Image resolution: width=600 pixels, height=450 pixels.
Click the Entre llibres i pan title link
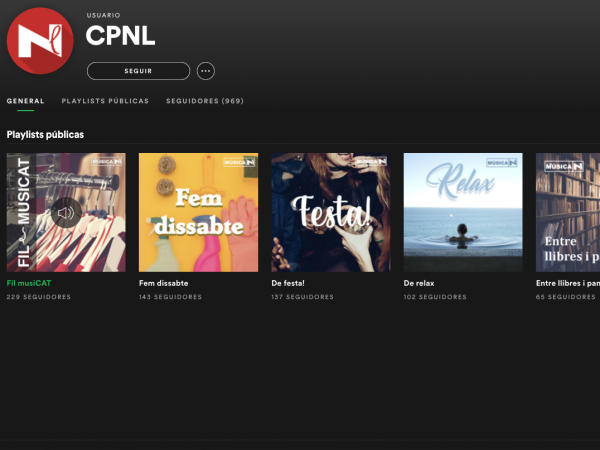pyautogui.click(x=568, y=283)
